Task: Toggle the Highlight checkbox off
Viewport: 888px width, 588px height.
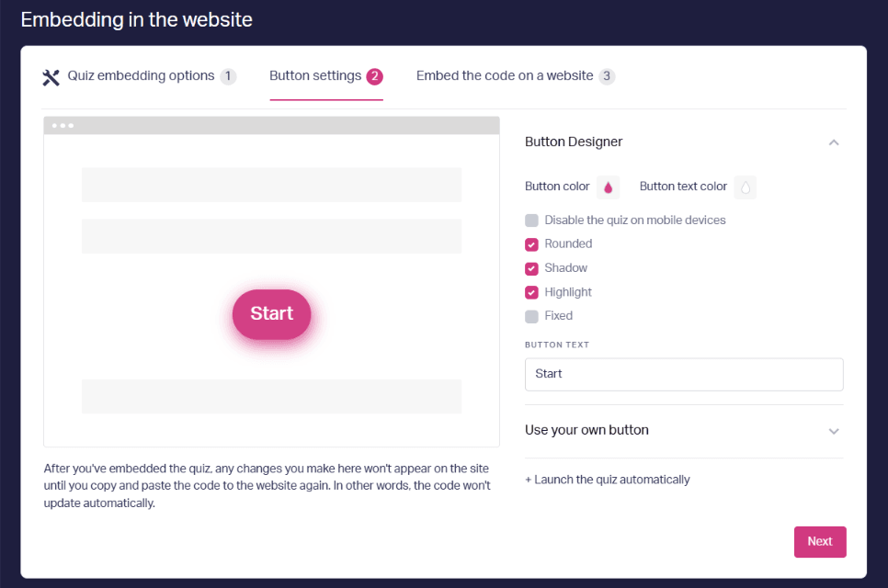Action: (531, 292)
